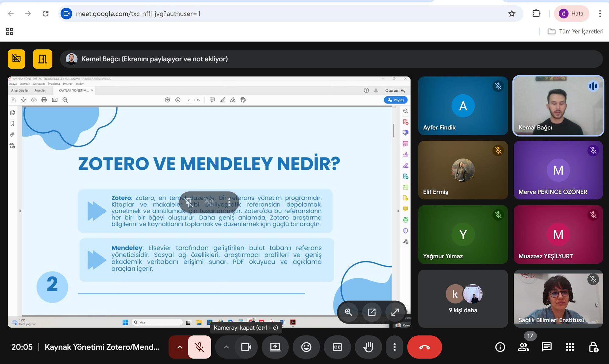Open the video settings chevron beside the camera

(226, 347)
